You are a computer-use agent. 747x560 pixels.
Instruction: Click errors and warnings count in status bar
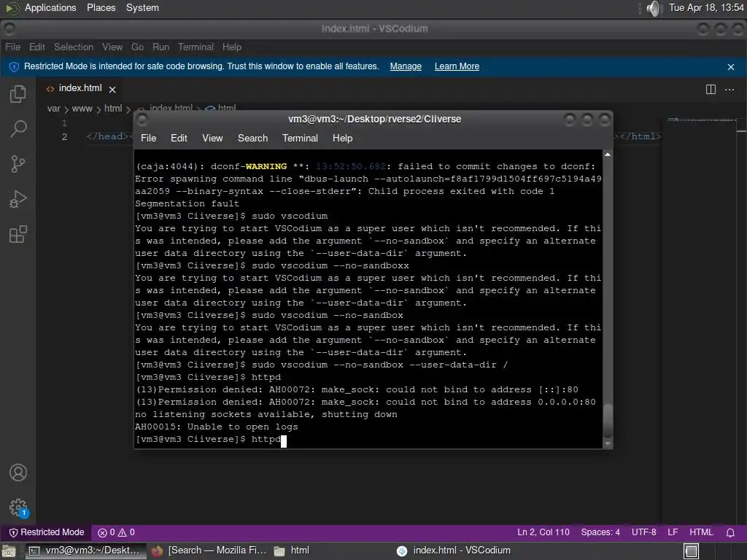pyautogui.click(x=116, y=532)
